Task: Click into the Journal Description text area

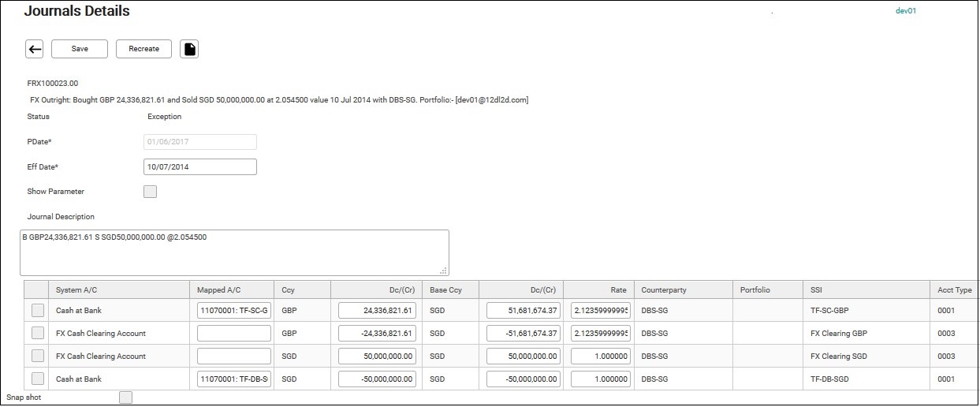Action: pyautogui.click(x=235, y=252)
